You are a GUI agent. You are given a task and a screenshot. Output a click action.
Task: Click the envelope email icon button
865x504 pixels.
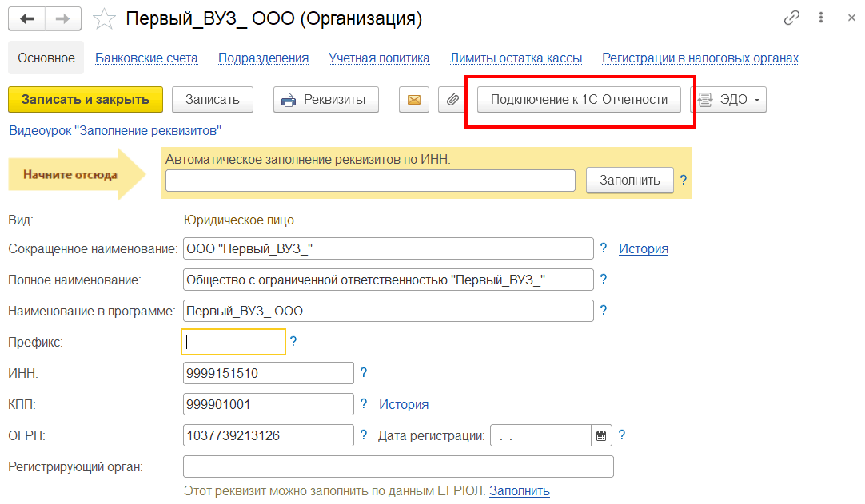tap(413, 100)
